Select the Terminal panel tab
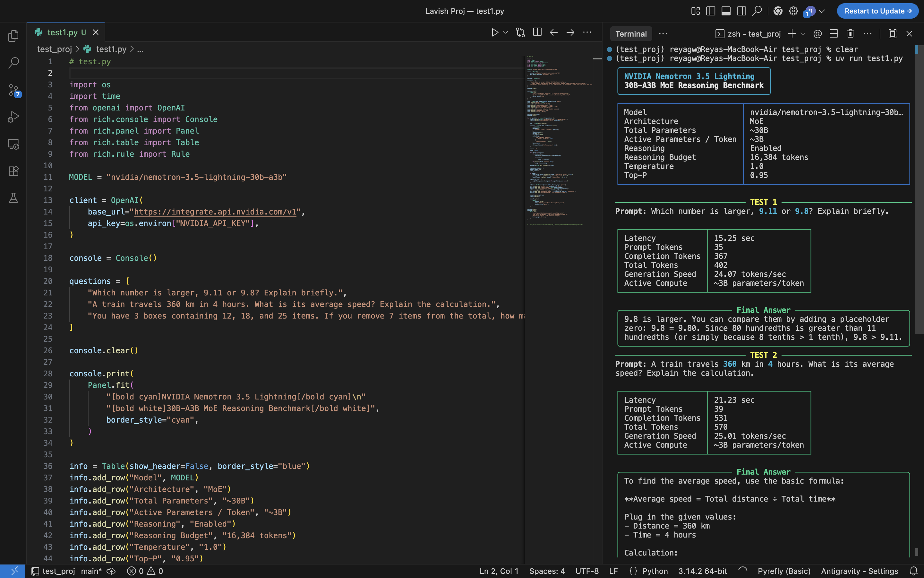Image resolution: width=924 pixels, height=578 pixels. [x=631, y=34]
